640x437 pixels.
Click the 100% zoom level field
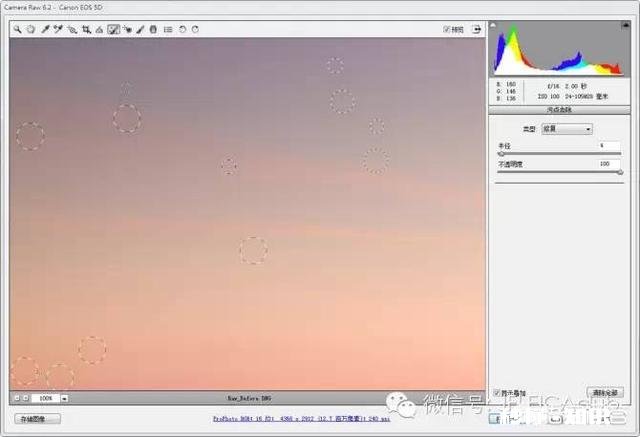pos(45,398)
